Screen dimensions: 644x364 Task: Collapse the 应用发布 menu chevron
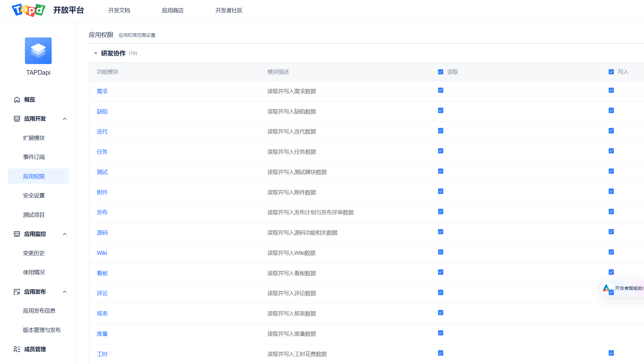tap(65, 292)
